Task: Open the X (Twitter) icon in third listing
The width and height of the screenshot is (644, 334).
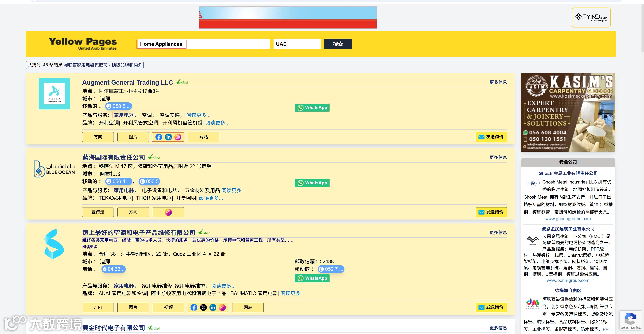Action: (x=203, y=307)
